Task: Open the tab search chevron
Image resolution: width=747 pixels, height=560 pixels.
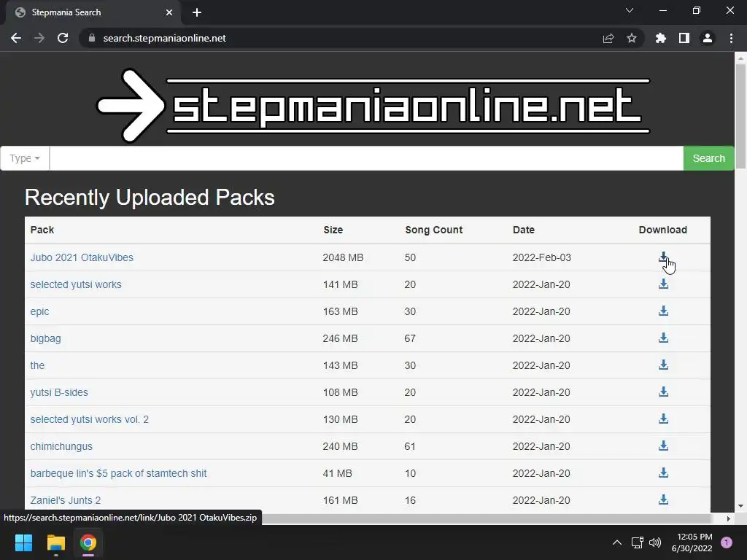Action: click(630, 10)
